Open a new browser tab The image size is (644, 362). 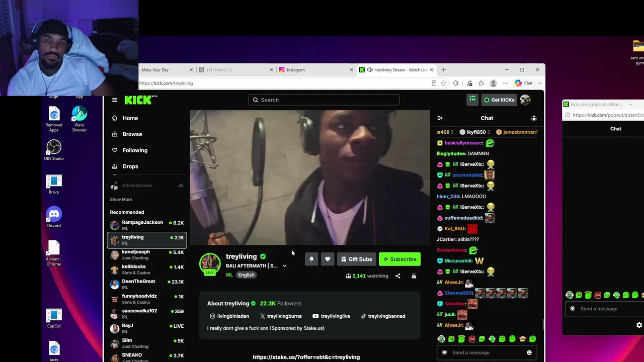[443, 70]
